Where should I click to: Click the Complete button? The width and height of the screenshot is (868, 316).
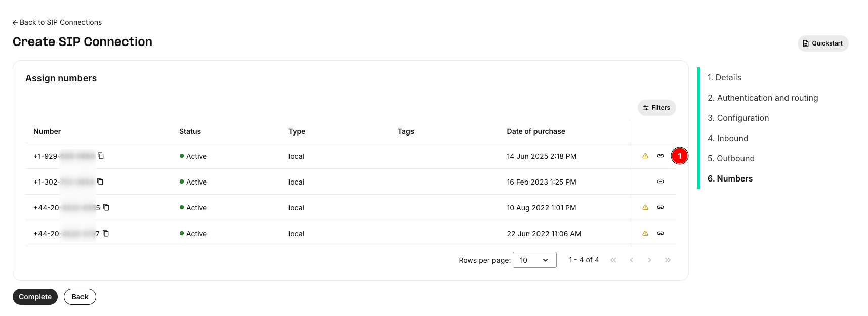coord(35,297)
